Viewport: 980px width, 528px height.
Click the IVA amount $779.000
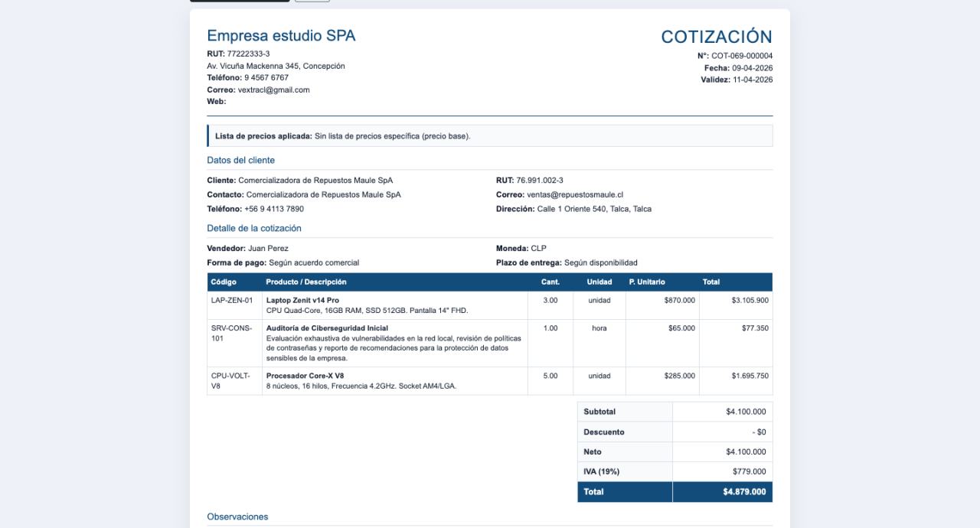(x=749, y=471)
